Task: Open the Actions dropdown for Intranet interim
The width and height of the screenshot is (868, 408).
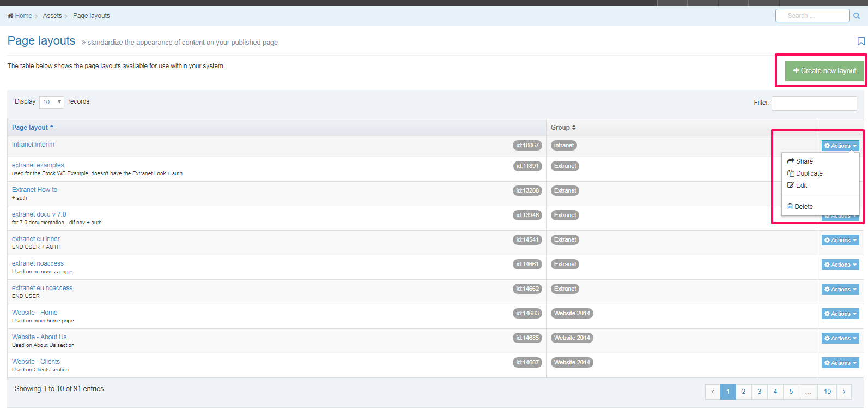Action: coord(840,146)
